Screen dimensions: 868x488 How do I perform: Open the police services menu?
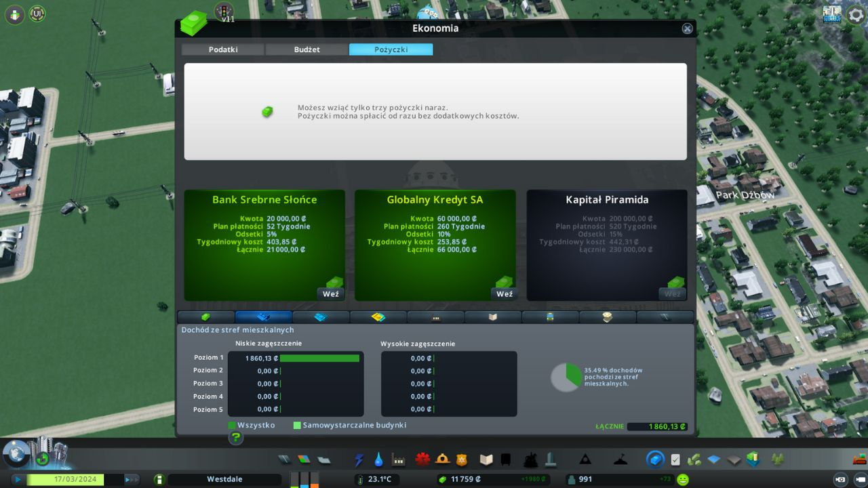point(462,460)
